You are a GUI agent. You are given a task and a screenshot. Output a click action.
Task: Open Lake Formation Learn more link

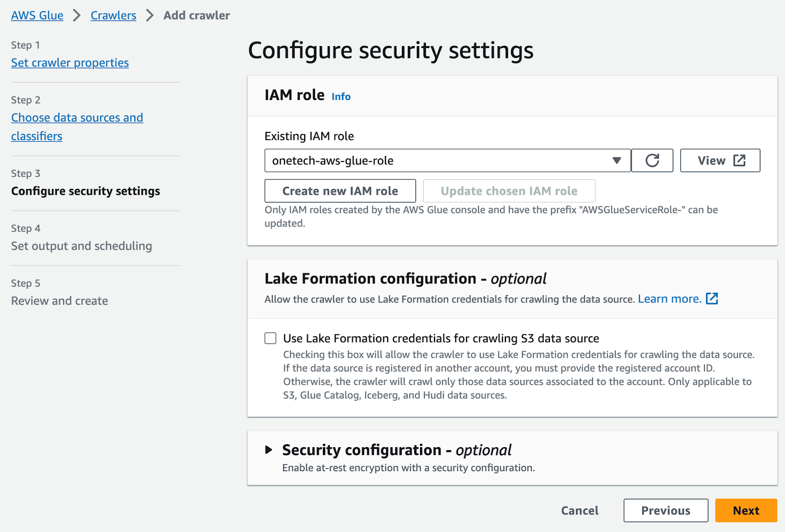pyautogui.click(x=669, y=299)
